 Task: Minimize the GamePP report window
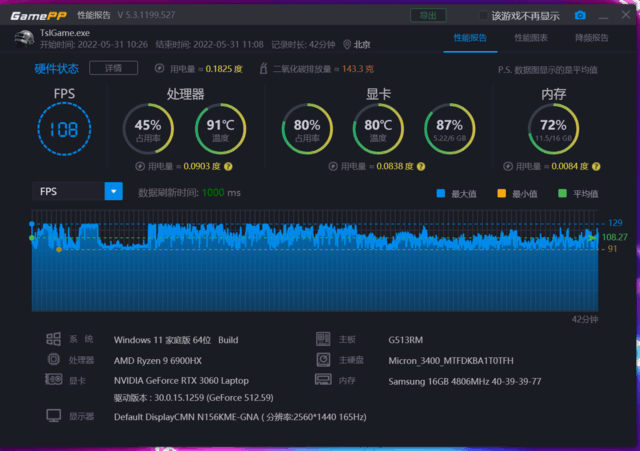[603, 16]
